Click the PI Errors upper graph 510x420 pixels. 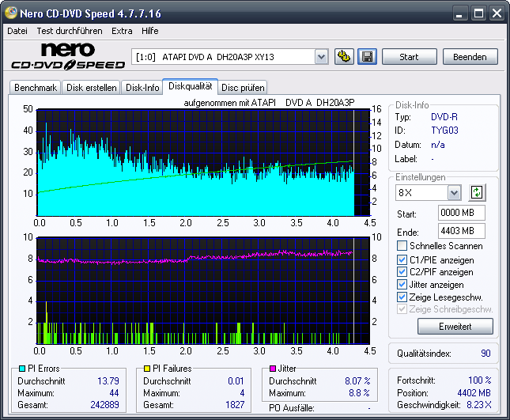(x=203, y=162)
